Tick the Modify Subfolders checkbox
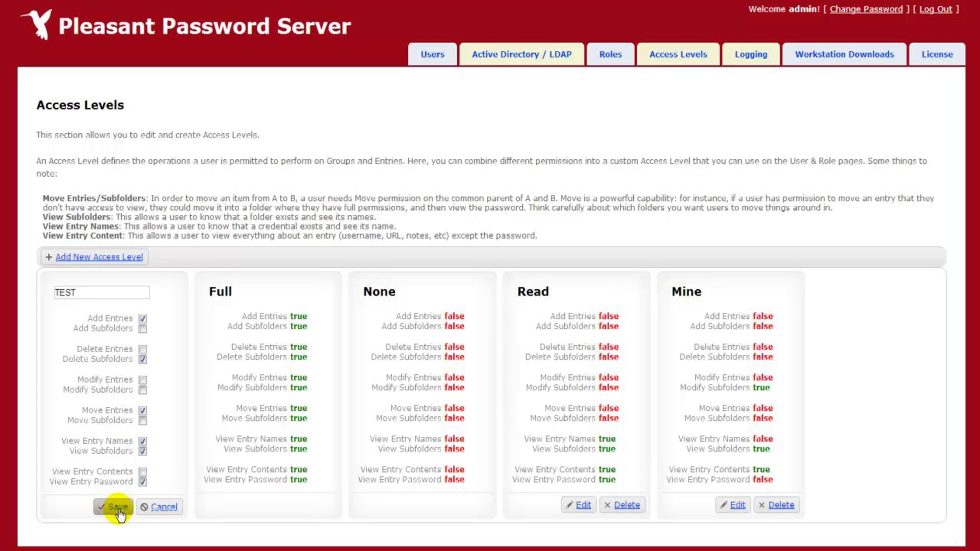 [143, 390]
